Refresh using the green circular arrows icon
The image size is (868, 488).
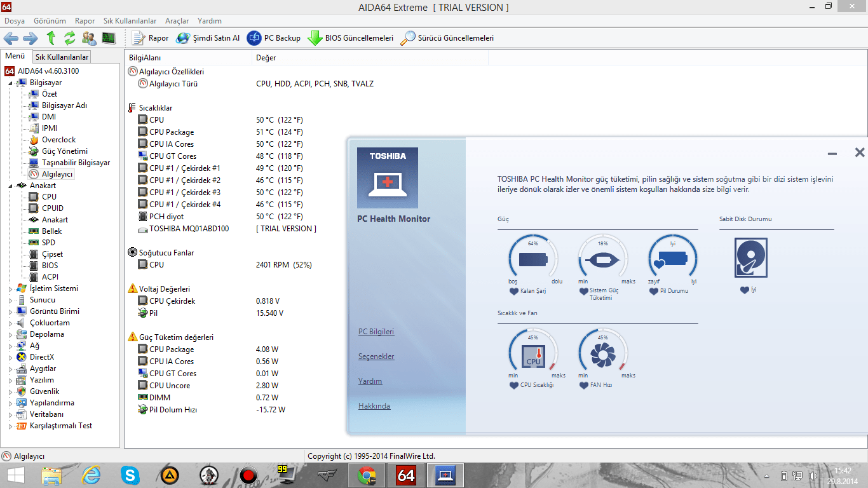tap(70, 38)
